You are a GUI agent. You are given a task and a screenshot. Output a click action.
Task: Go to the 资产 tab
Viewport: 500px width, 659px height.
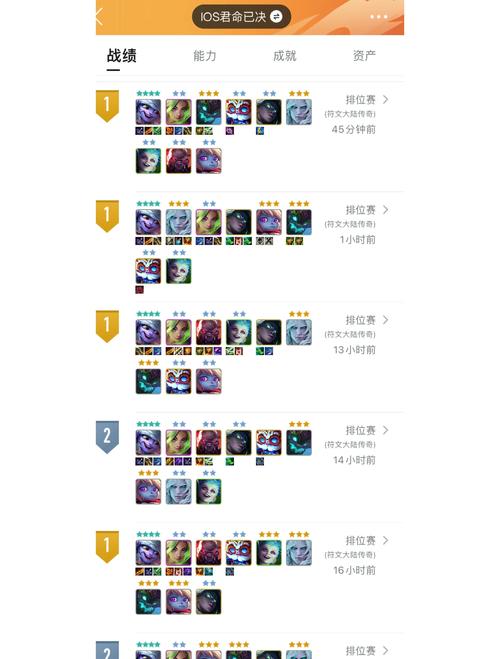364,55
